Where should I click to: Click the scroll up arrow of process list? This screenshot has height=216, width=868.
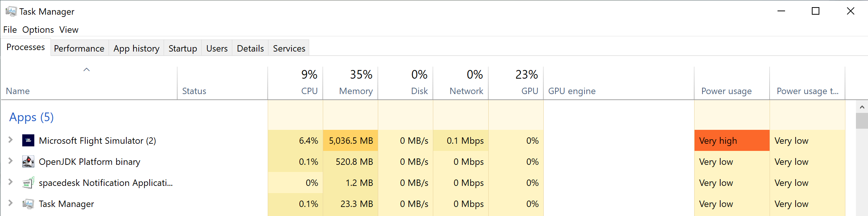tap(862, 107)
